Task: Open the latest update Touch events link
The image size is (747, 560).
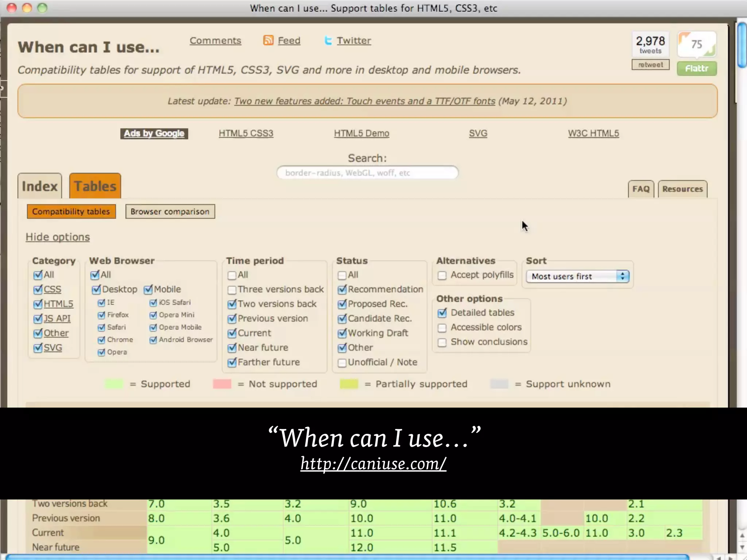Action: point(364,101)
